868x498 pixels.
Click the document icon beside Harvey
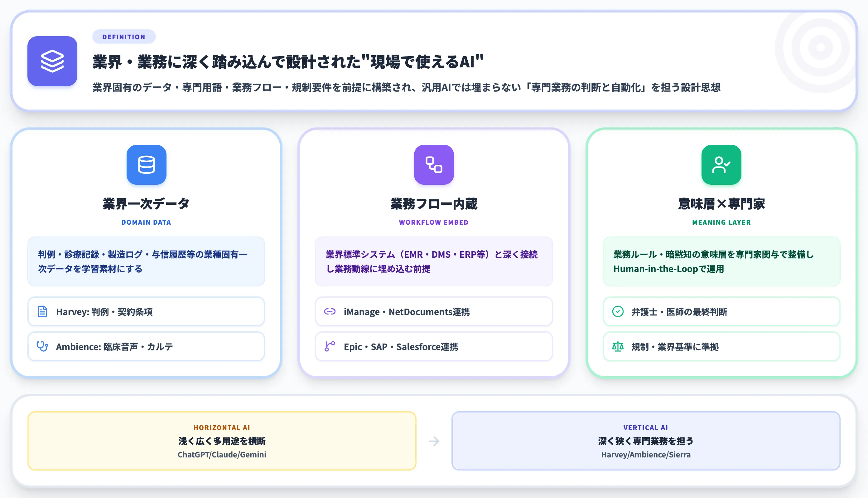[42, 312]
